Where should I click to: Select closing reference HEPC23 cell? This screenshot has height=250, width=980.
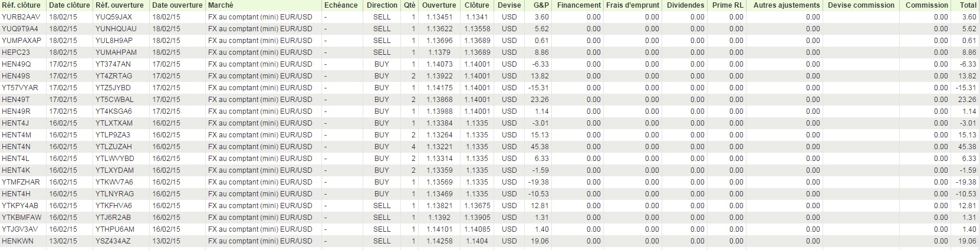(16, 52)
